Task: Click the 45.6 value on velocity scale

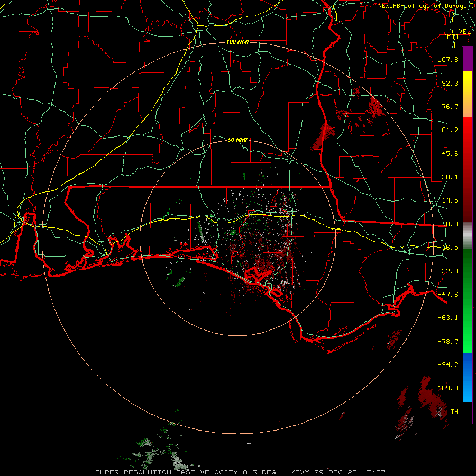Action: click(x=450, y=153)
